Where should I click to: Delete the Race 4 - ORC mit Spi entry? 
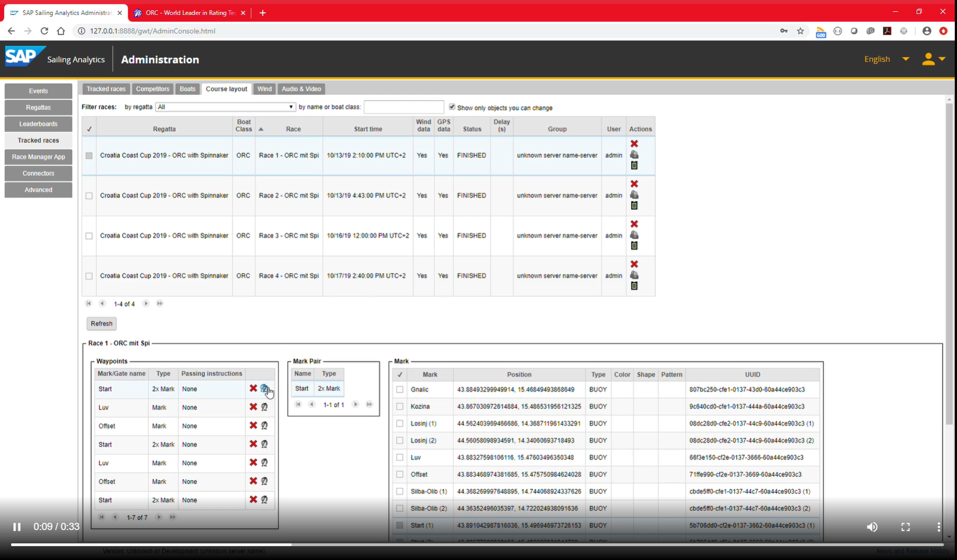point(634,264)
